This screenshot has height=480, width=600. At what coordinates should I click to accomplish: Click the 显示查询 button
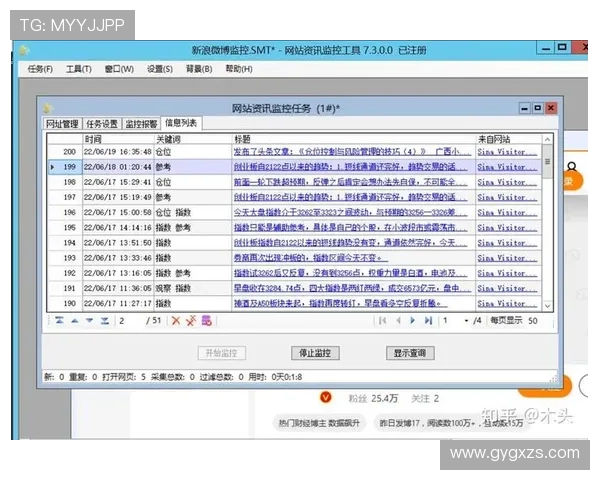tap(410, 353)
